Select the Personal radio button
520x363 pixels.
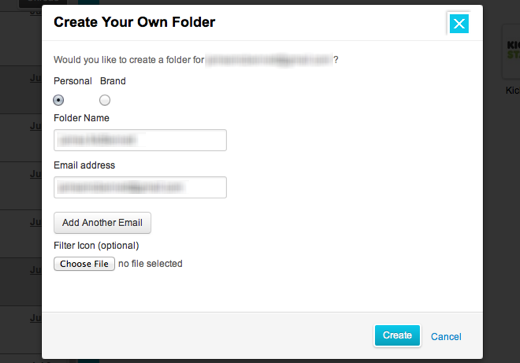tap(58, 100)
